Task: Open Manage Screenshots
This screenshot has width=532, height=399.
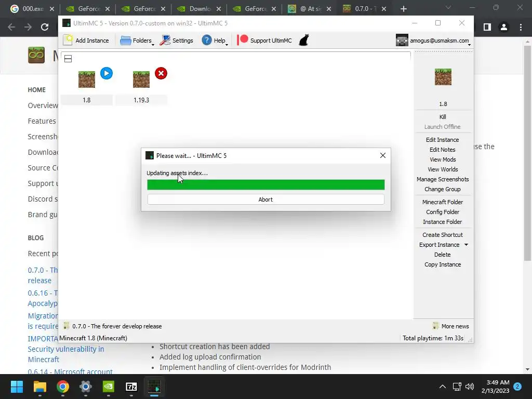Action: [443, 179]
